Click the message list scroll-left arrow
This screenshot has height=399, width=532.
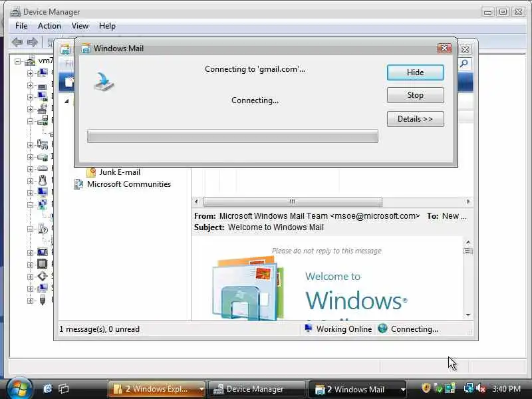[x=196, y=201]
